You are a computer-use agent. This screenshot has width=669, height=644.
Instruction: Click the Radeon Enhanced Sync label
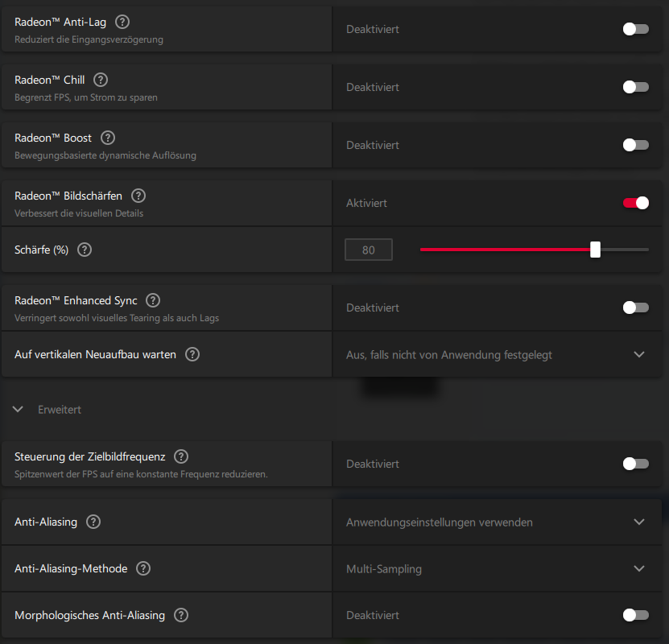pos(76,300)
